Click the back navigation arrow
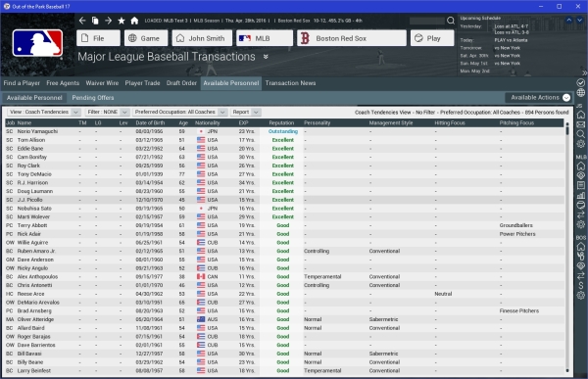This screenshot has width=588, height=379. (x=82, y=21)
